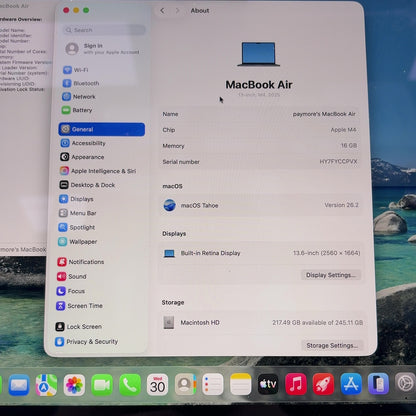Image resolution: width=416 pixels, height=416 pixels.
Task: Launch Photos from the Dock
Action: click(x=74, y=385)
